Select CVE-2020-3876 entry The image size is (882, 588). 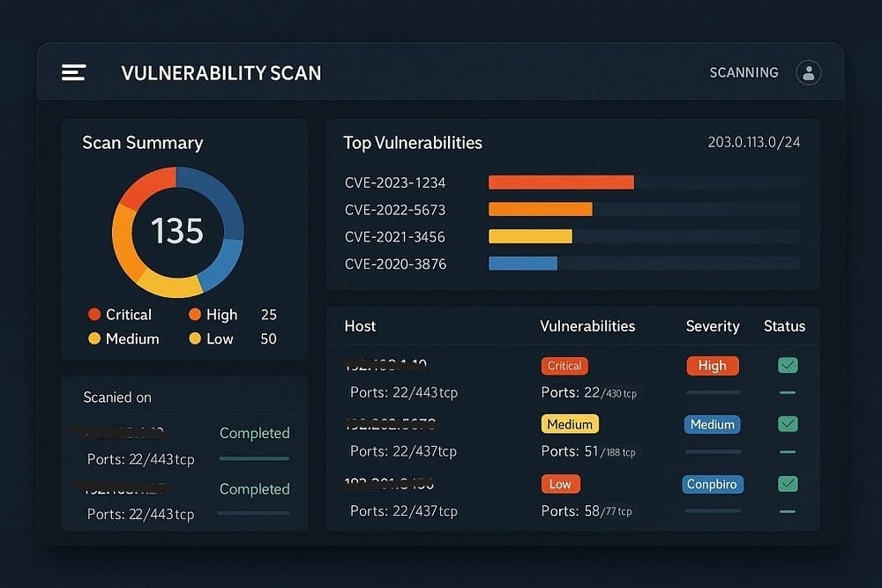(395, 264)
